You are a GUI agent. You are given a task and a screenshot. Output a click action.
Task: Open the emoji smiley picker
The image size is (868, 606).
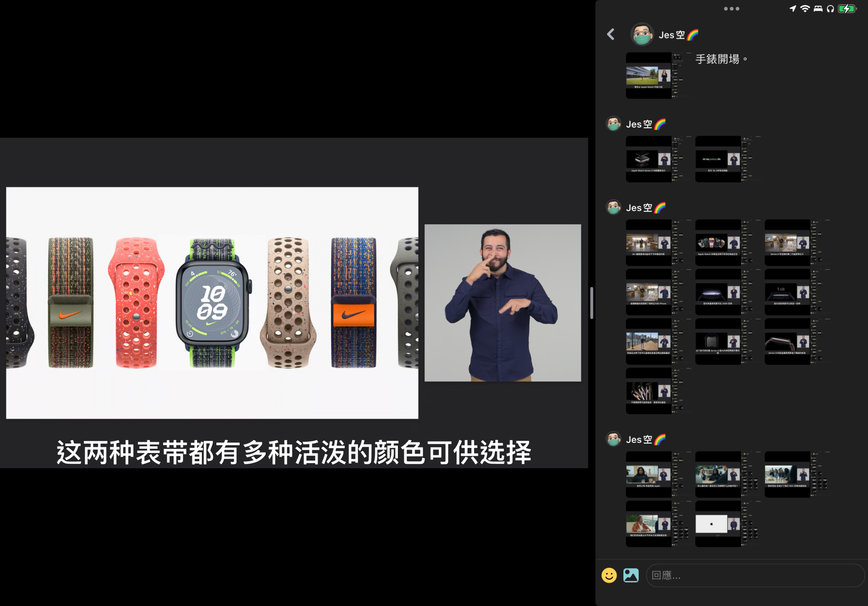point(609,575)
